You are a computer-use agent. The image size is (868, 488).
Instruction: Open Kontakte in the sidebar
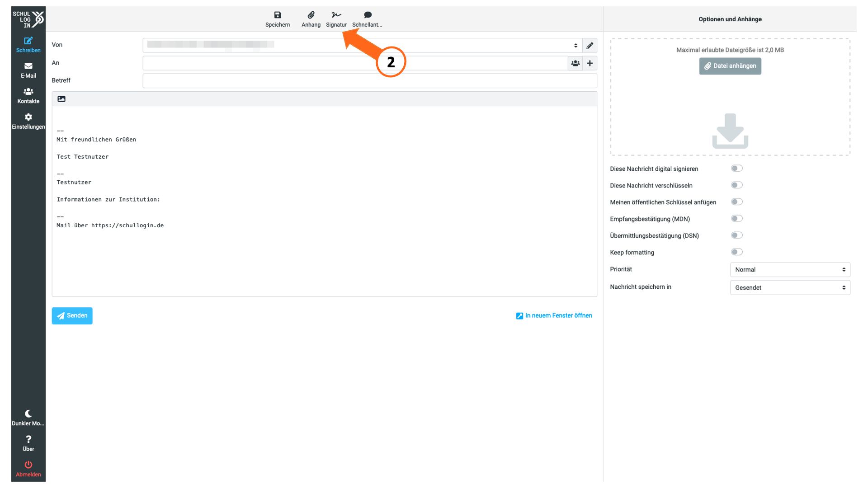click(x=28, y=96)
